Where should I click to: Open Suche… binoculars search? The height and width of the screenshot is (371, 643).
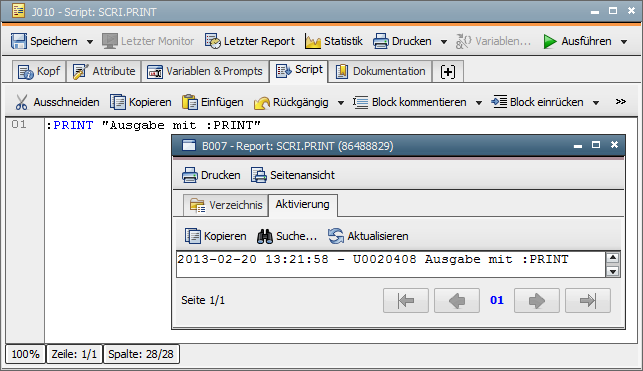287,236
